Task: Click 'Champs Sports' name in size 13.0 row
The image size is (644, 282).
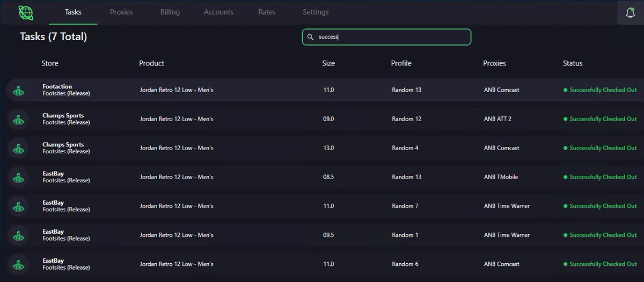Action: [x=63, y=145]
